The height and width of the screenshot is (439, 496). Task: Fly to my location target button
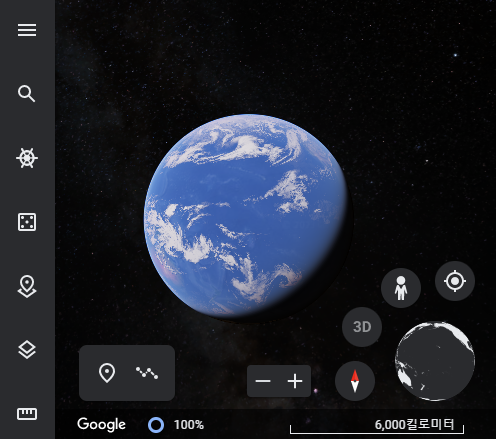pyautogui.click(x=455, y=281)
